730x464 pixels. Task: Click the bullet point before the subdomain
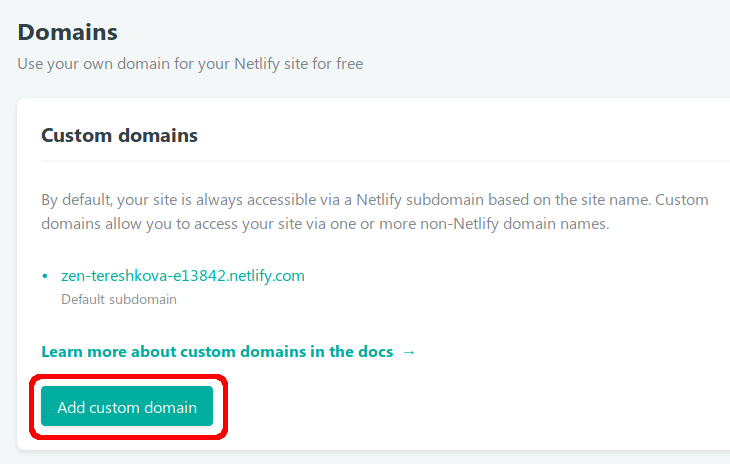tap(45, 276)
